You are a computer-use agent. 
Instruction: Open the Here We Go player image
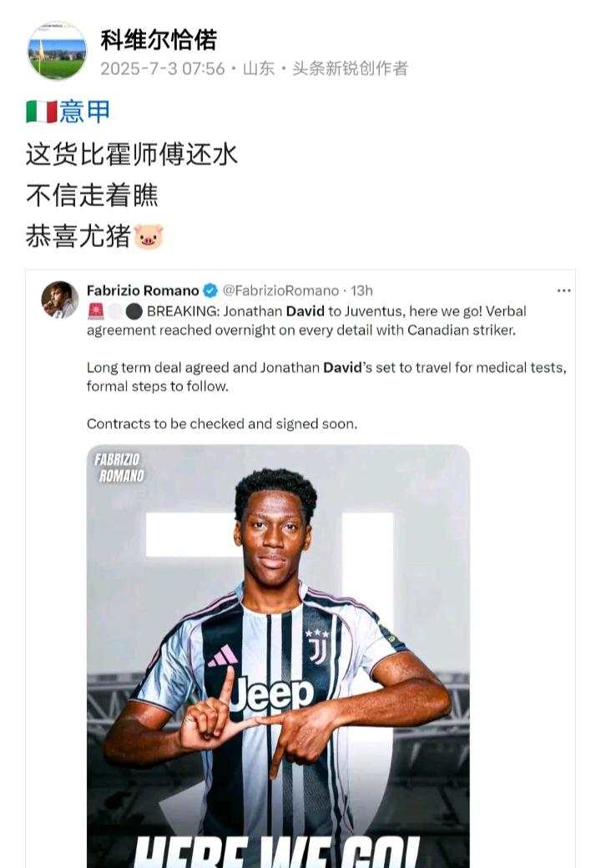click(x=278, y=656)
